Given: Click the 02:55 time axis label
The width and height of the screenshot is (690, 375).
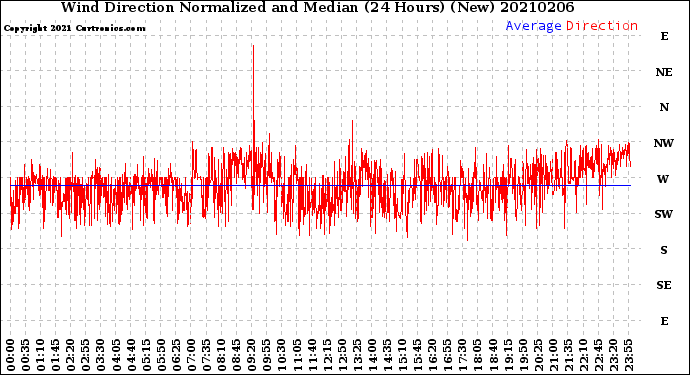Looking at the screenshot, I should pyautogui.click(x=86, y=355).
